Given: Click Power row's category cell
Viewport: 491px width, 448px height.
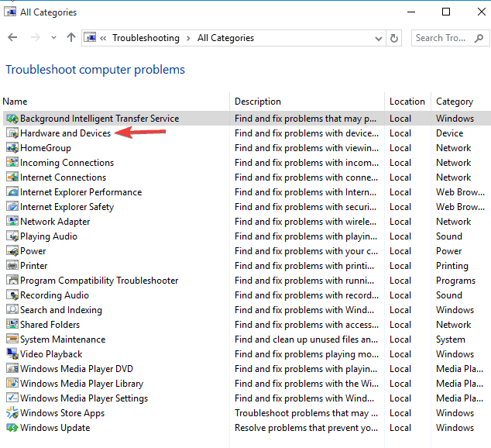Looking at the screenshot, I should (x=448, y=251).
